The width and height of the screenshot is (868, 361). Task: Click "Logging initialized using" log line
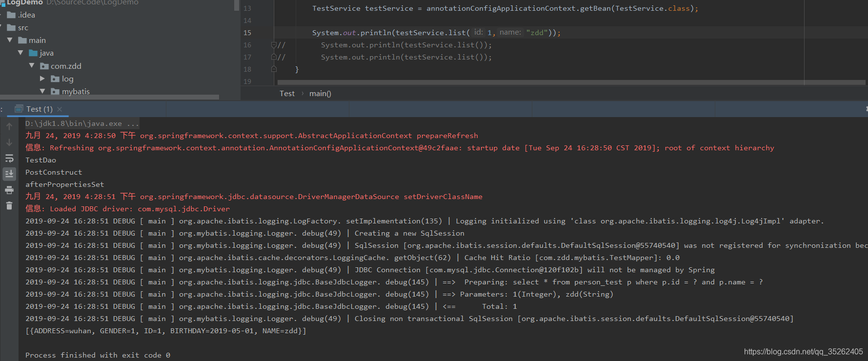click(424, 221)
